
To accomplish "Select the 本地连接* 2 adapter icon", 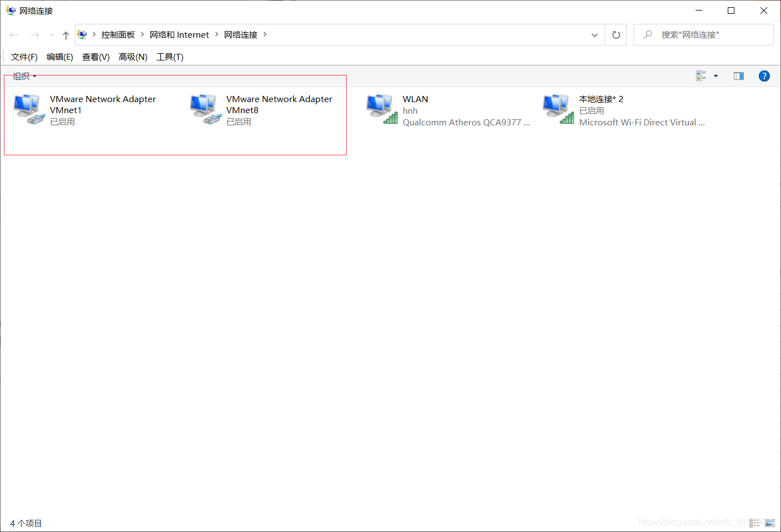I will point(559,109).
